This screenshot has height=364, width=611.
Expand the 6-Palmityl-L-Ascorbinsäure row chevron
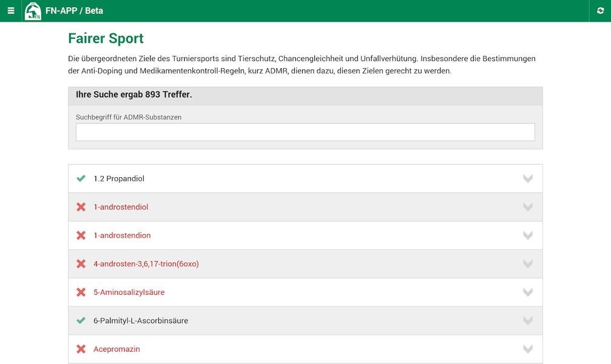528,321
